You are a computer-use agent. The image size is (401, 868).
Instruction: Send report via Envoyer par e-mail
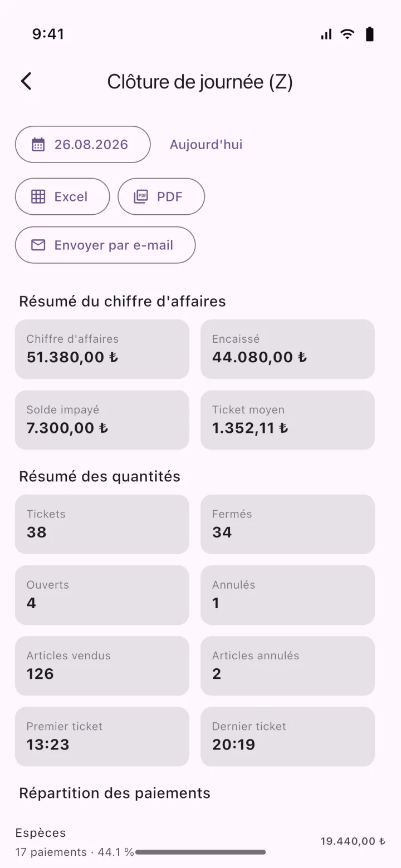click(x=105, y=245)
